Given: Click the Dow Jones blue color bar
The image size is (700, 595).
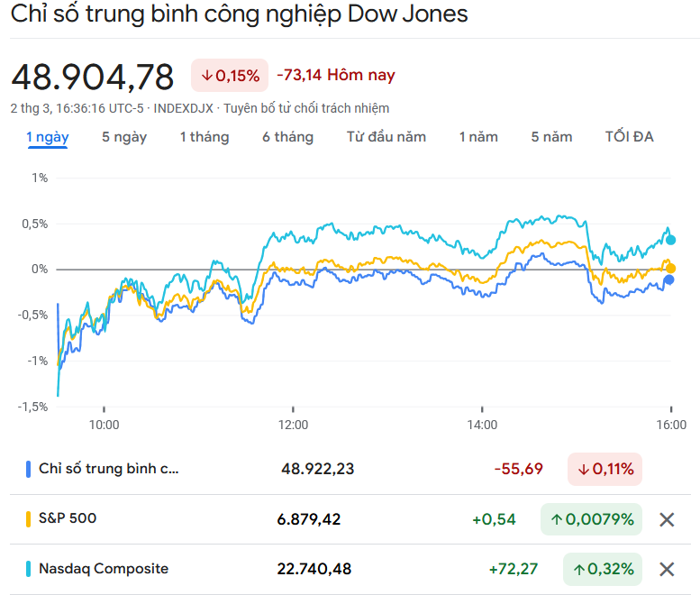Looking at the screenshot, I should [29, 469].
